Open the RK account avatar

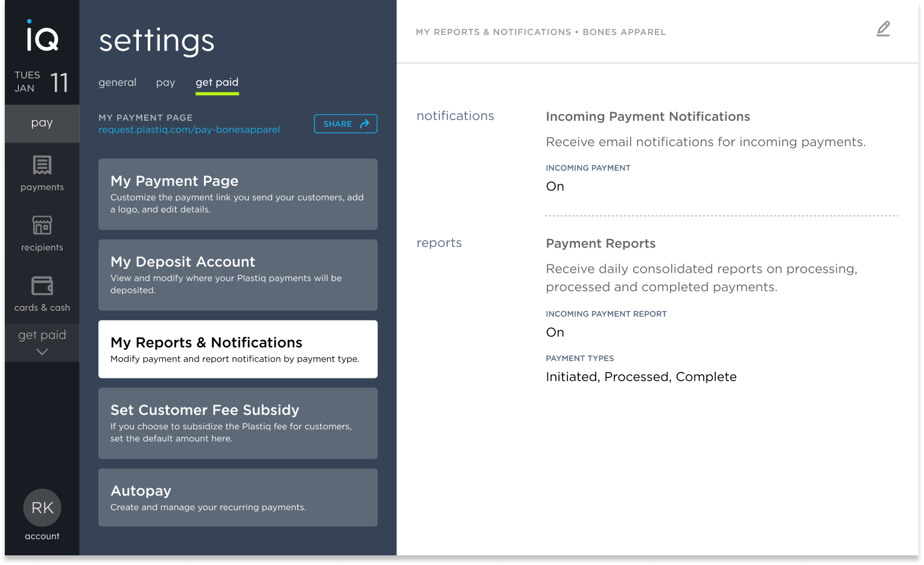pos(42,508)
